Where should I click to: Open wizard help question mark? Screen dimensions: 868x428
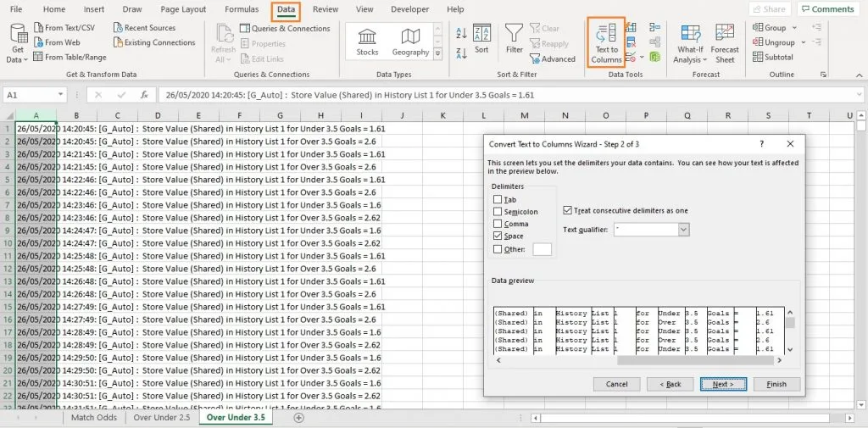click(762, 143)
